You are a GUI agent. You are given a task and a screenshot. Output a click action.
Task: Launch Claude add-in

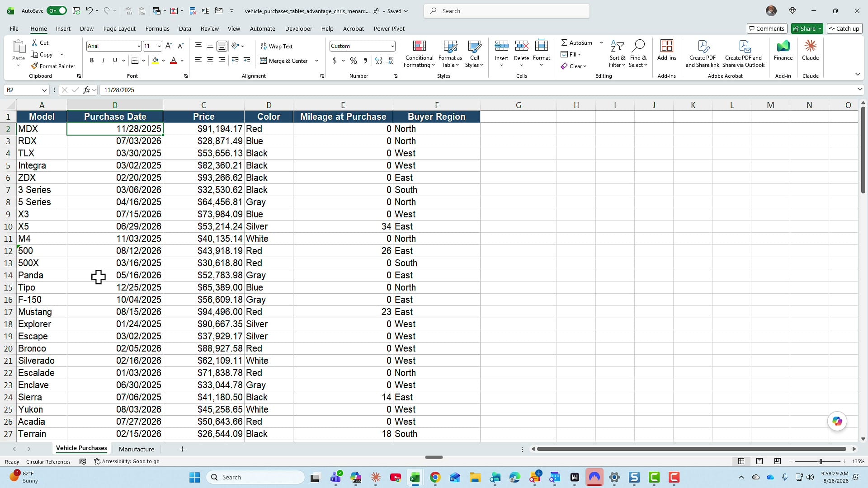point(810,50)
